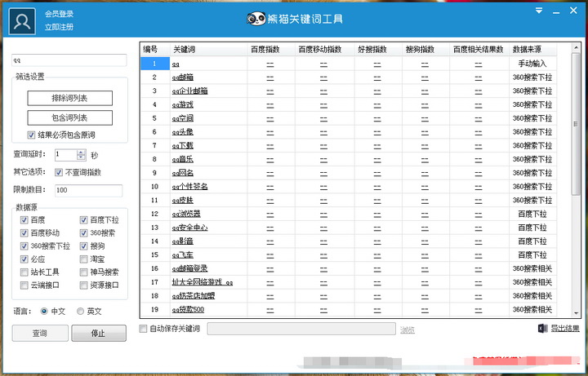Image resolution: width=588 pixels, height=376 pixels.
Task: Select row number 1 cell
Action: [x=155, y=64]
